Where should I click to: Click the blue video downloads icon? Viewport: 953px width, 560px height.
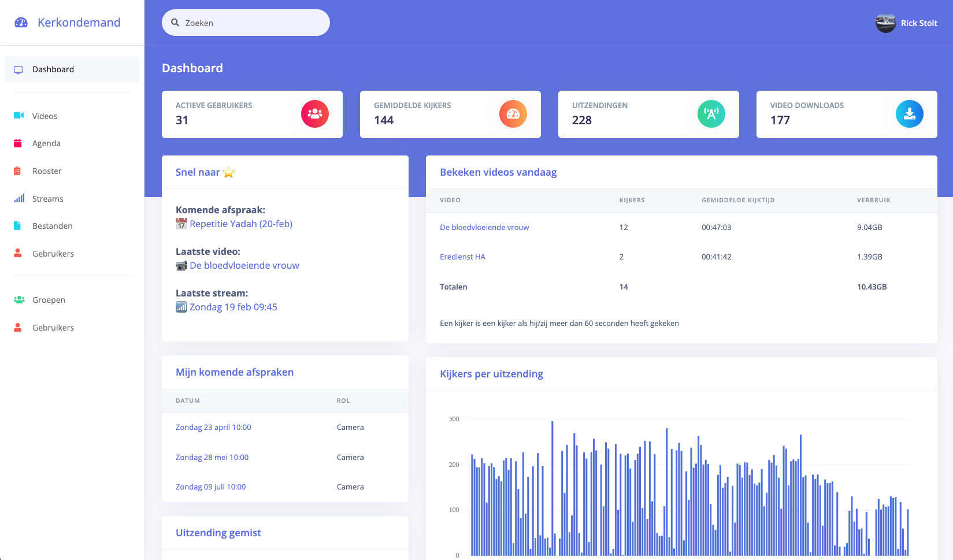point(910,114)
